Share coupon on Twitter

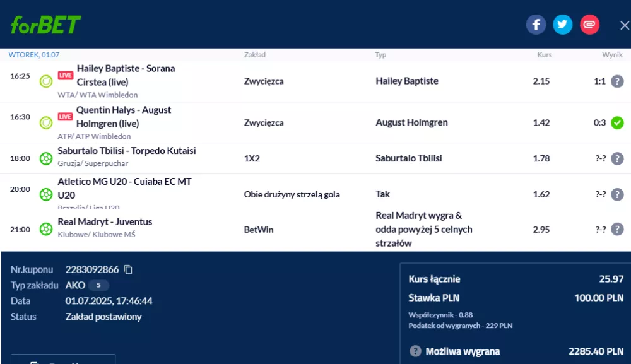click(x=563, y=25)
